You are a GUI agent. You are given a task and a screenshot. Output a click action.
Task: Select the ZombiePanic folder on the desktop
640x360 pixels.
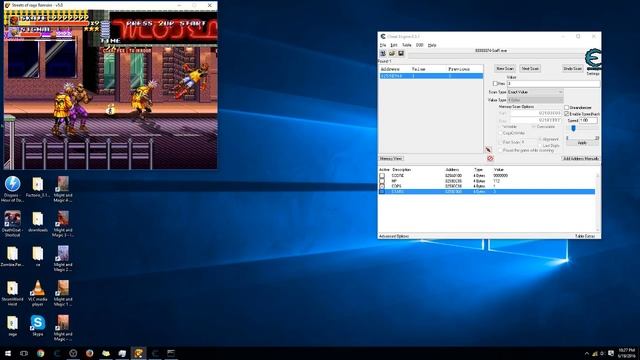[x=12, y=257]
